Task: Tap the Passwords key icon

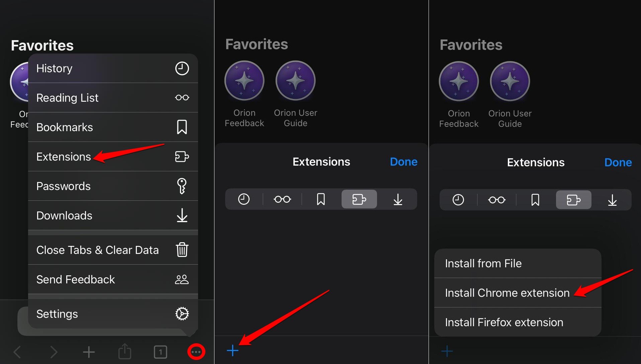Action: point(182,186)
